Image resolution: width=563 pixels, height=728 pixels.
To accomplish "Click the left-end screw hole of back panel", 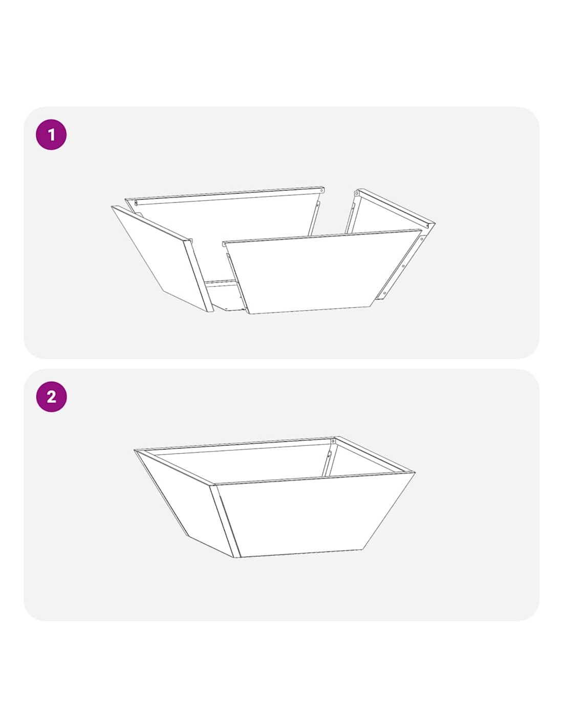I will 136,203.
